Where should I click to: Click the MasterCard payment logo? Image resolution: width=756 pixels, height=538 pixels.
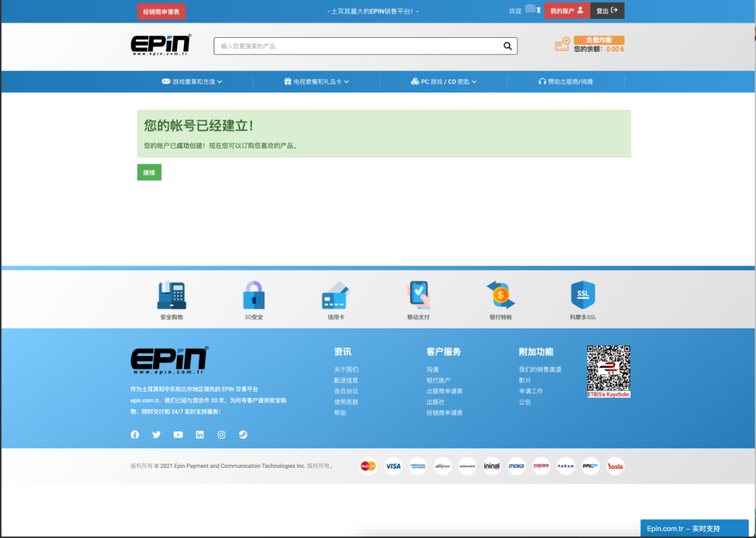[x=368, y=466]
